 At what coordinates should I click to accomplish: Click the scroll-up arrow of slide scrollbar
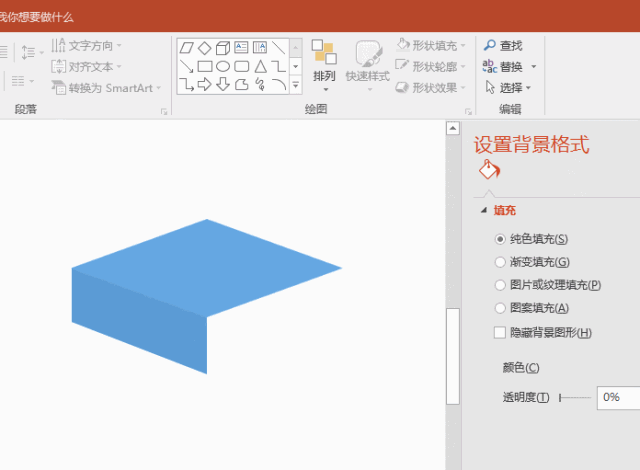pos(453,128)
